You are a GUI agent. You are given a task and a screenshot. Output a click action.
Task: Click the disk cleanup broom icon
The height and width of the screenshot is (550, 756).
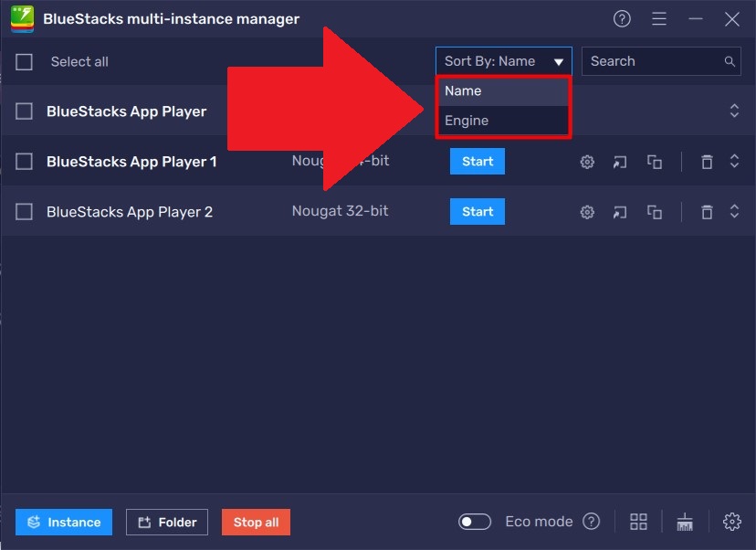coord(685,522)
